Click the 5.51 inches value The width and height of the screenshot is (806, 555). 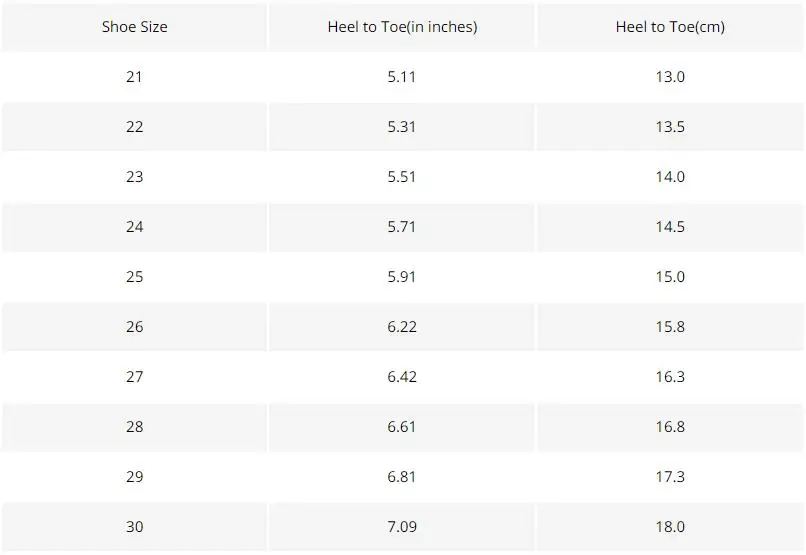tap(401, 177)
